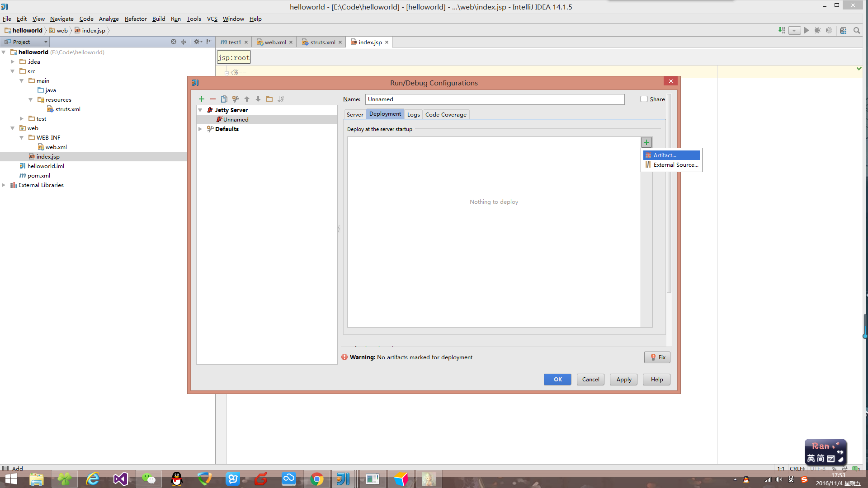Click jsp:root breadcrumb in editor
This screenshot has width=868, height=488.
point(234,57)
